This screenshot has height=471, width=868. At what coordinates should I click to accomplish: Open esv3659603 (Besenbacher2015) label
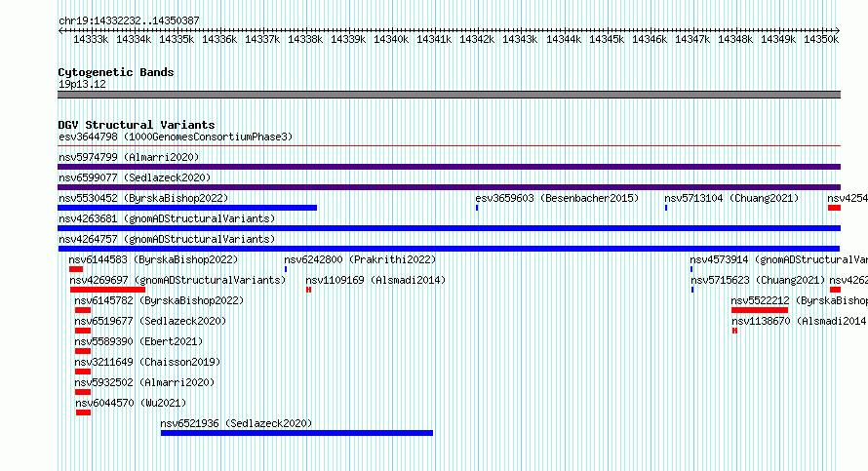point(557,198)
